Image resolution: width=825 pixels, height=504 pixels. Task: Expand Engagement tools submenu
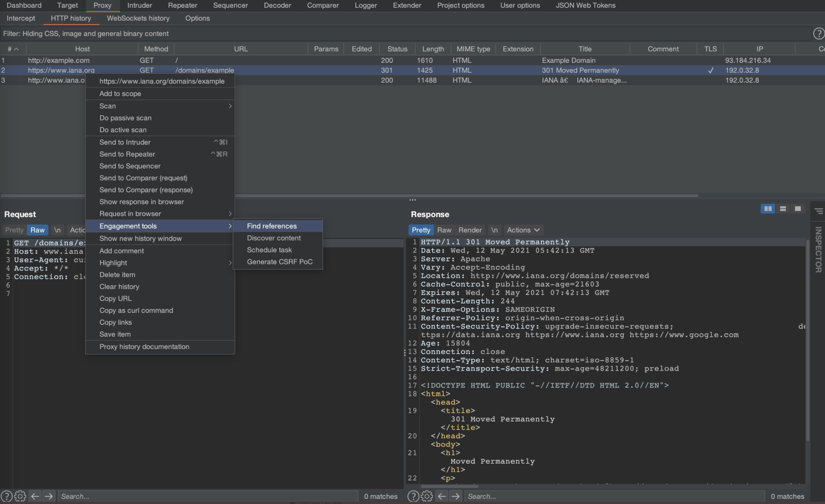click(160, 226)
